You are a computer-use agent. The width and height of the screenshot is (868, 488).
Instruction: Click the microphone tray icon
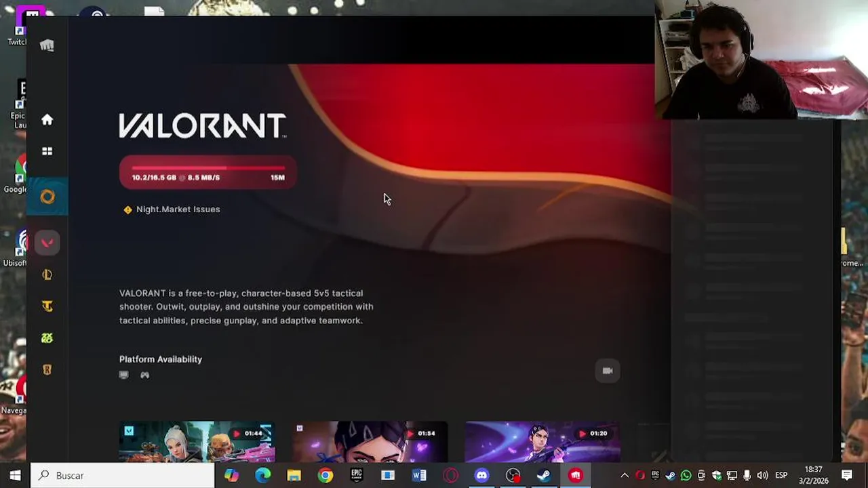coord(747,475)
